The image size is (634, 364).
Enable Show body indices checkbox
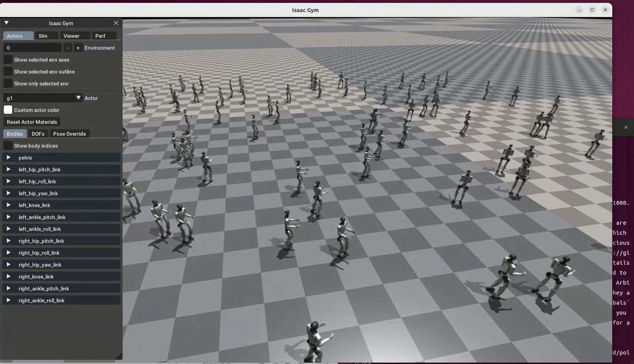tap(8, 146)
